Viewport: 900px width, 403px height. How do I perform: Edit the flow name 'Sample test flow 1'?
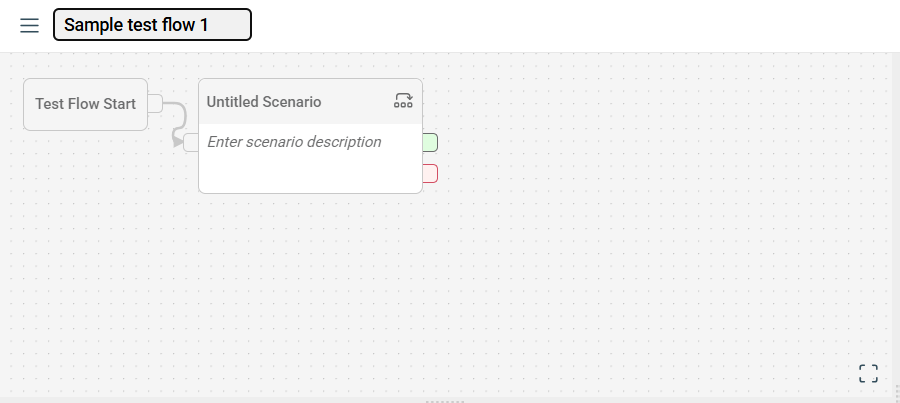point(152,25)
